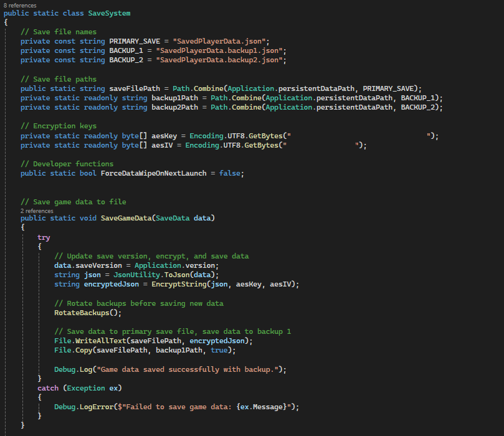
Task: Click the '8 references' CodeLens above SaveSystem
Action: point(20,5)
